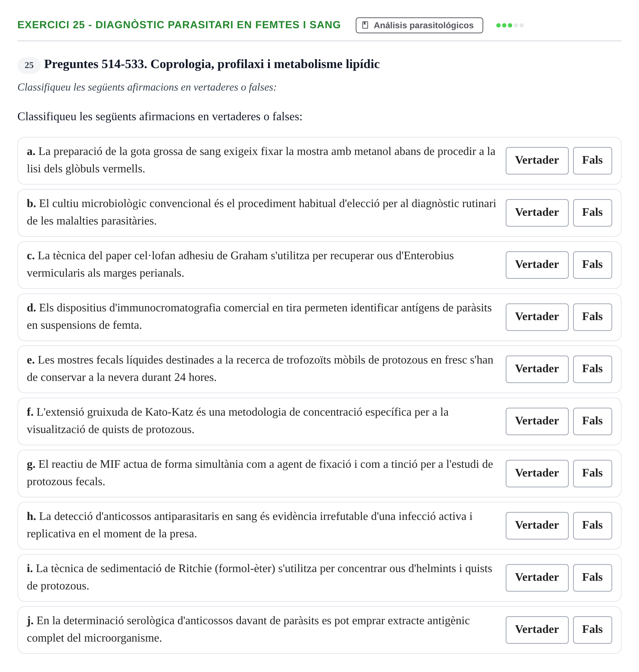Select Vertader for Graham technique statement c
The height and width of the screenshot is (672, 639).
537,265
